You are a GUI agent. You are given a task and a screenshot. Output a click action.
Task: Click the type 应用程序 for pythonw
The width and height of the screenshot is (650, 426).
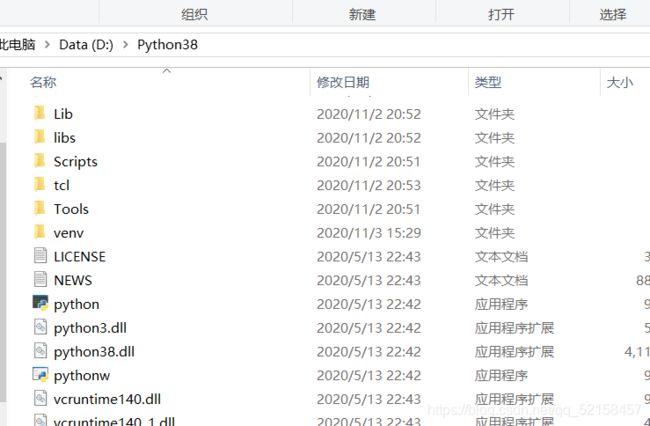pos(501,375)
